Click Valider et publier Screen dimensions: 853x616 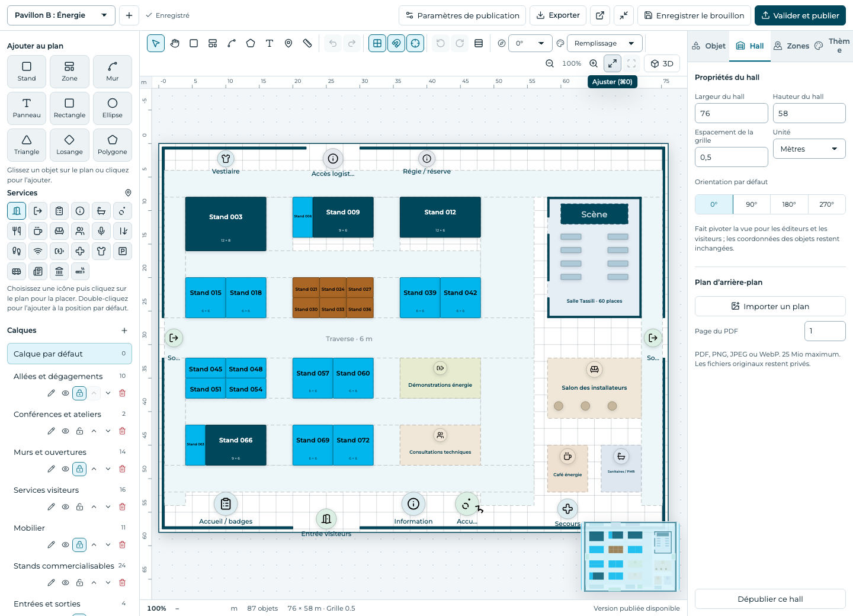(800, 15)
